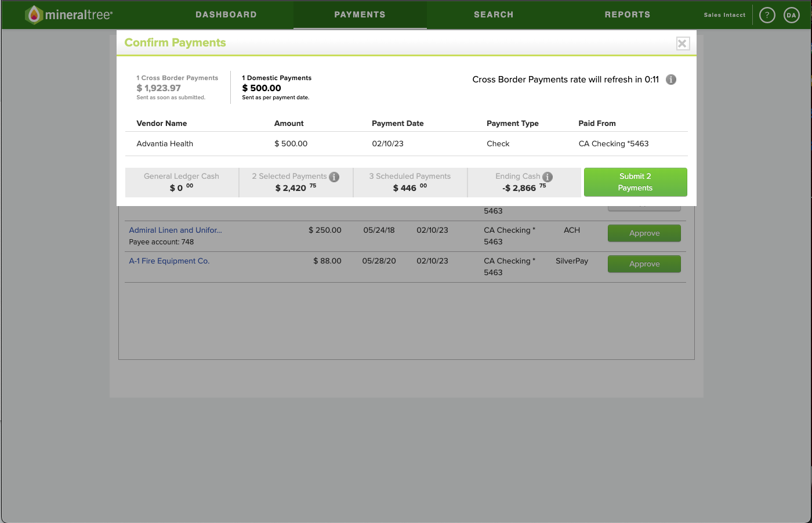812x523 pixels.
Task: Click info icon next to Ending Cash
Action: pos(548,177)
